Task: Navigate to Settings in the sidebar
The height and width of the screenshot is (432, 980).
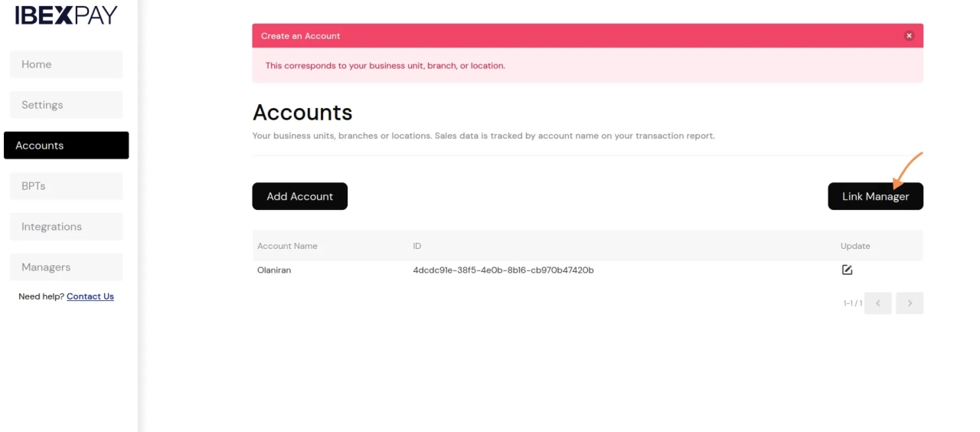Action: point(66,105)
